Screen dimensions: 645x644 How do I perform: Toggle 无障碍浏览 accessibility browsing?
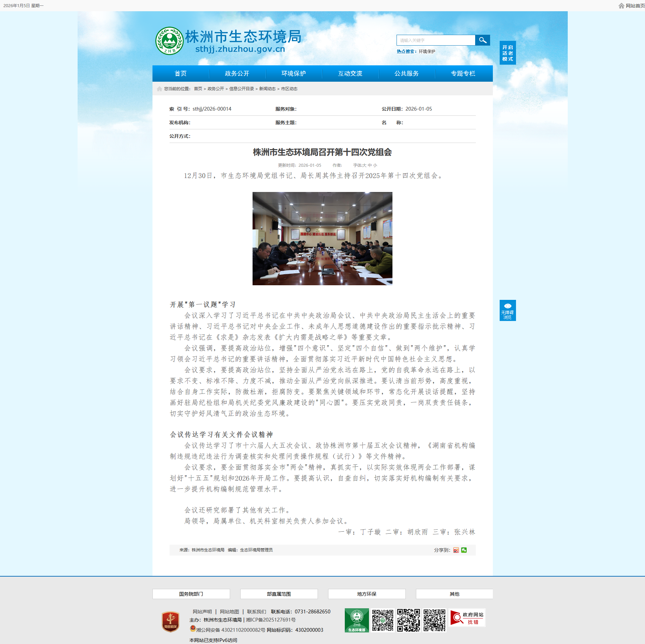coord(507,310)
